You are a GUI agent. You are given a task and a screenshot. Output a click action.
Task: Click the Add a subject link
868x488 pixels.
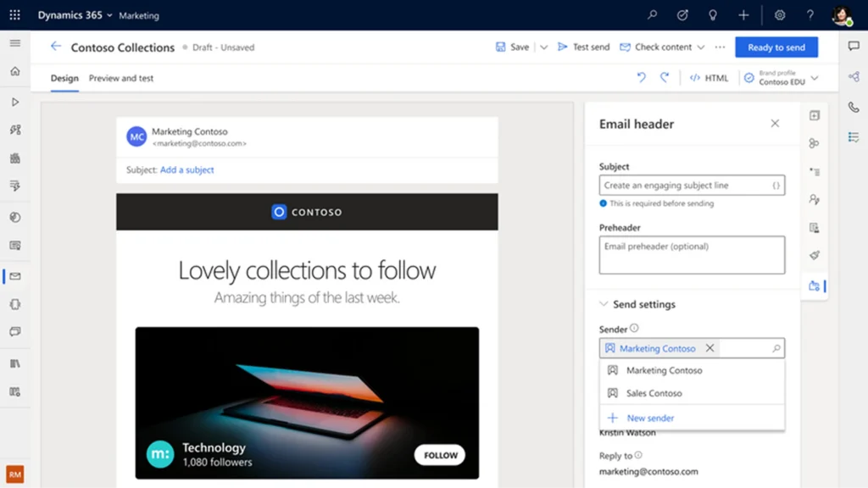(x=187, y=169)
